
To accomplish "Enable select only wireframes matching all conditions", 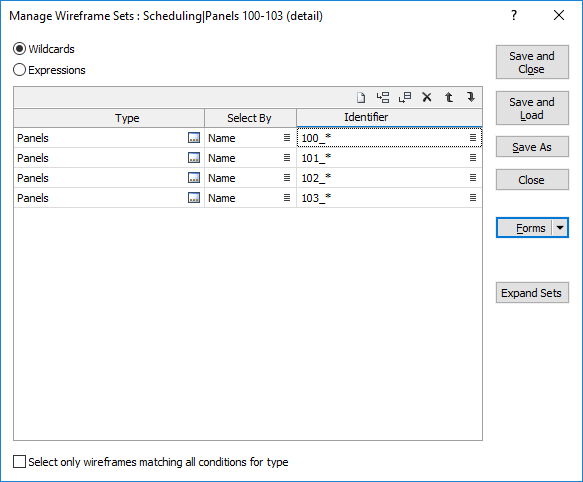I will click(x=19, y=462).
